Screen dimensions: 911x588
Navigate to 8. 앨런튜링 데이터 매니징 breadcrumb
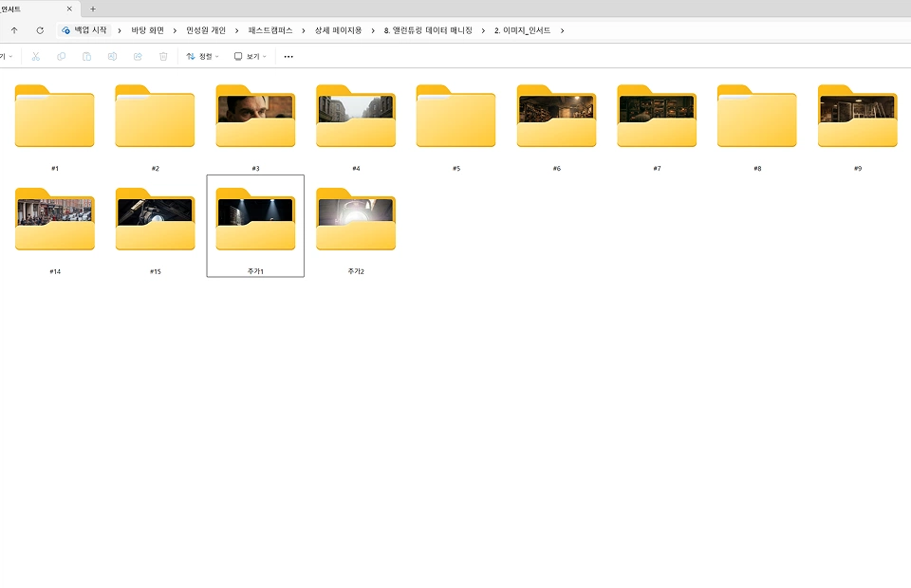pyautogui.click(x=428, y=30)
